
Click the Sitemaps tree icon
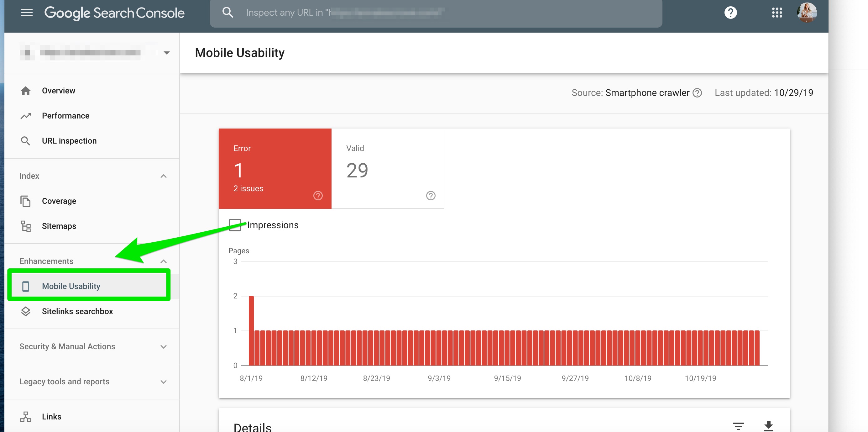26,226
